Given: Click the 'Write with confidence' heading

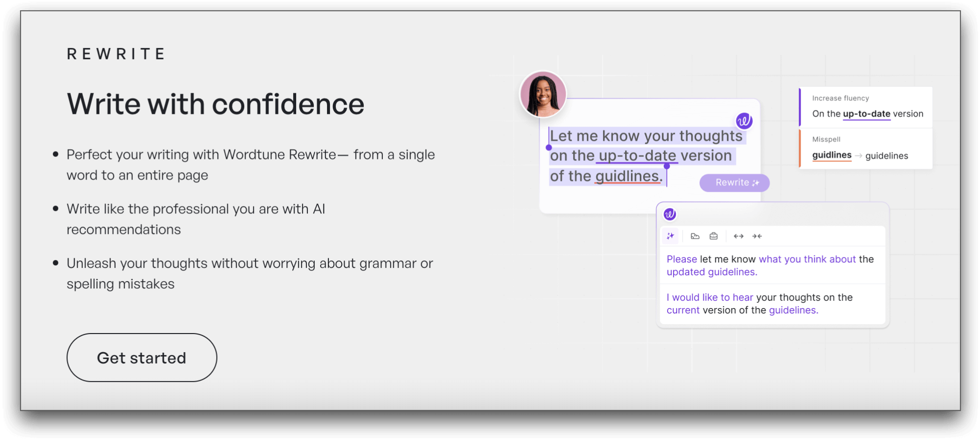Looking at the screenshot, I should point(216,104).
